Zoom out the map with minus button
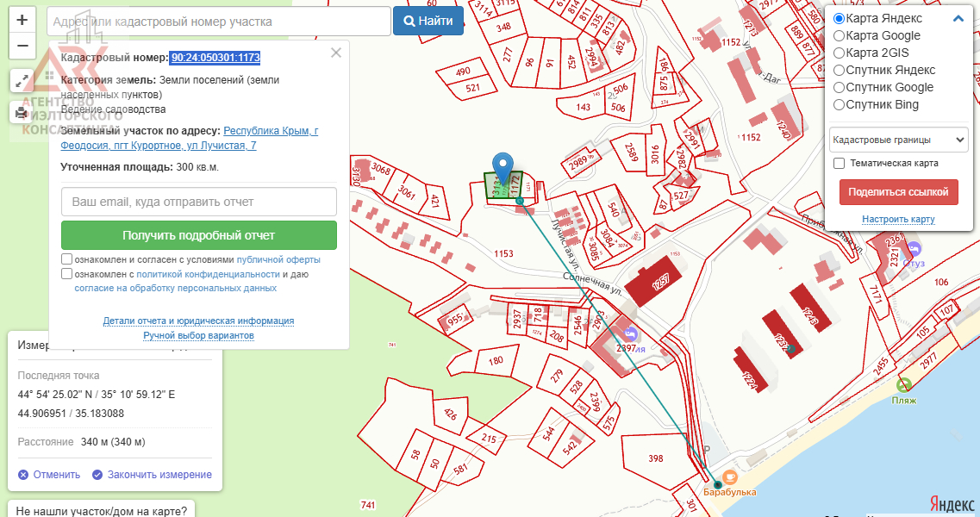Image resolution: width=980 pixels, height=517 pixels. coord(22,46)
